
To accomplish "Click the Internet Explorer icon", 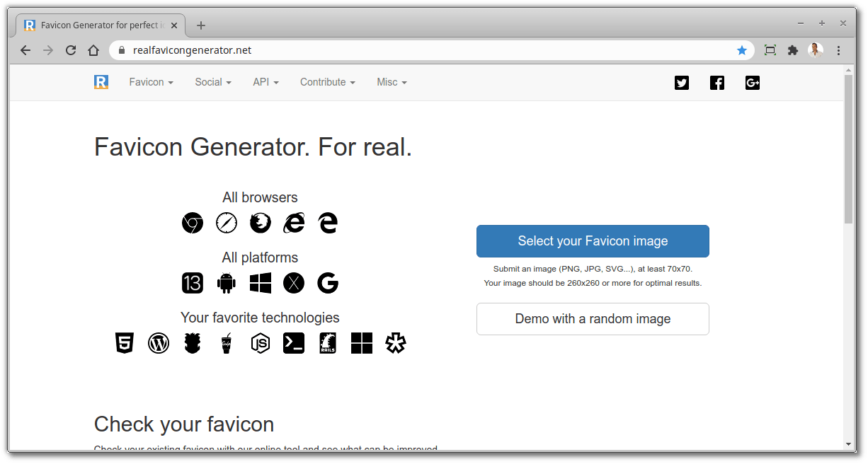I will [x=294, y=223].
